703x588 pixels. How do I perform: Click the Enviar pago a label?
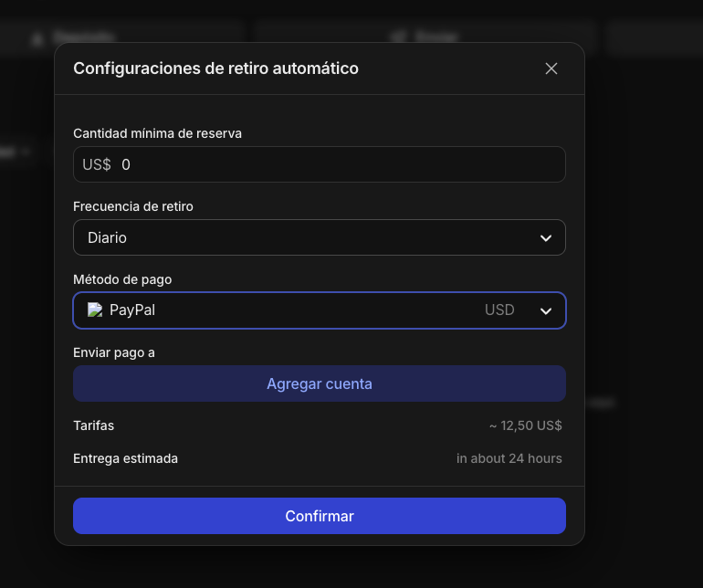114,352
